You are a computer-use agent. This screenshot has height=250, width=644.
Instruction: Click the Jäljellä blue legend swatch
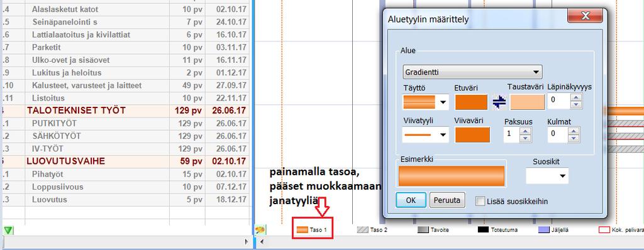[x=544, y=230]
